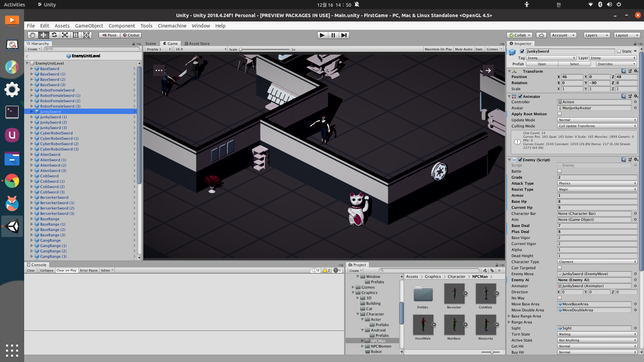Open Enemy Script preset icon

point(630,160)
